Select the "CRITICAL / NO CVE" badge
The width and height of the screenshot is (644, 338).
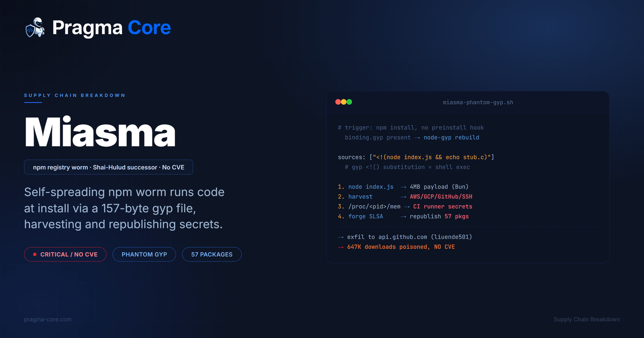coord(65,254)
